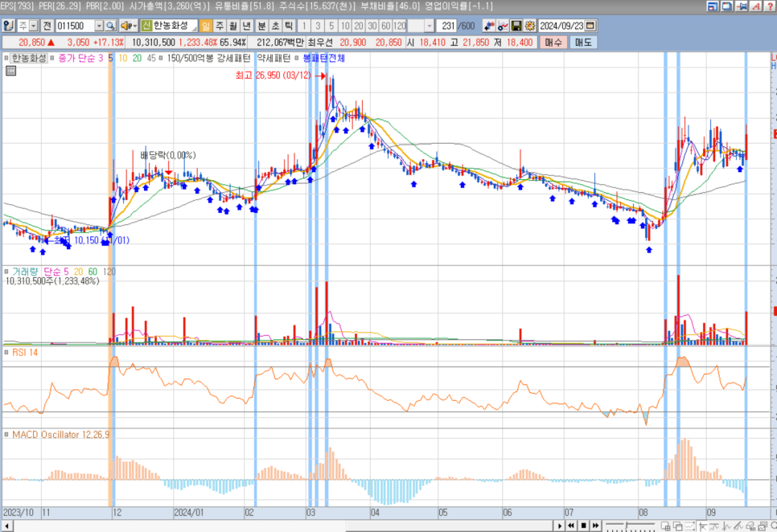Image resolution: width=777 pixels, height=532 pixels.
Task: Click the leftmost title-bar window layout icon
Action: [x=713, y=6]
